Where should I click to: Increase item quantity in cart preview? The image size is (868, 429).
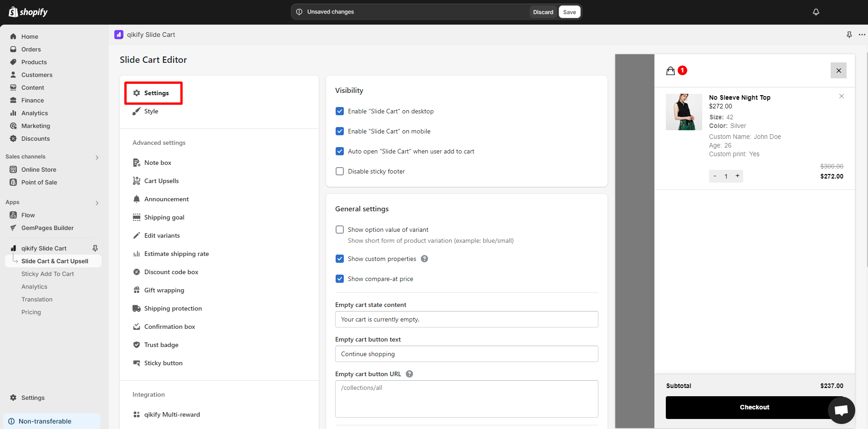[737, 176]
